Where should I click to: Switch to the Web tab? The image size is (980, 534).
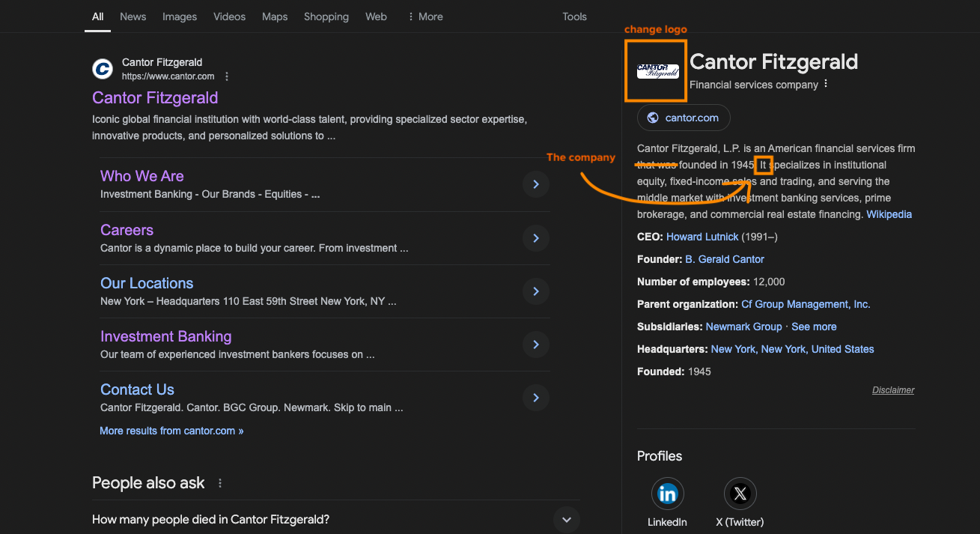coord(376,16)
